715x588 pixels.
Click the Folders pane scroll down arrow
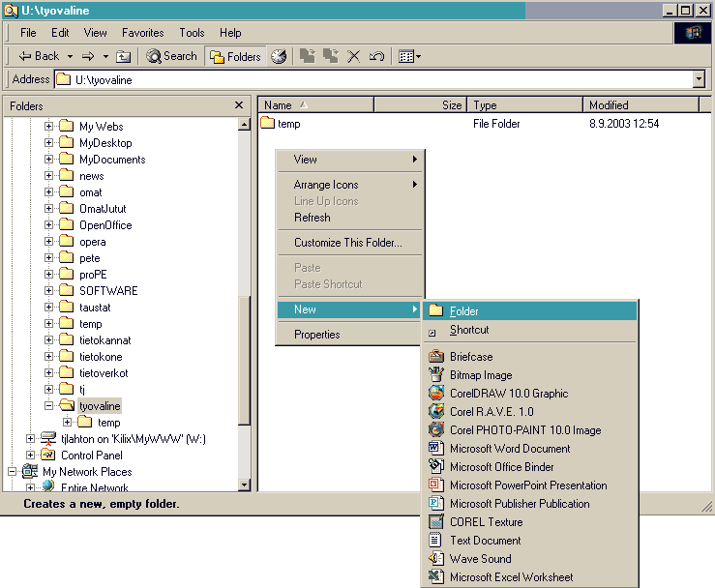(245, 485)
